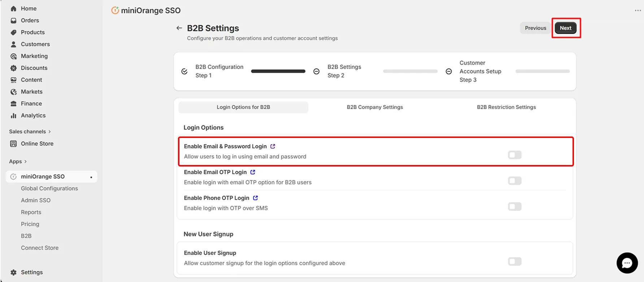The image size is (644, 282).
Task: Click the Orders inbox icon
Action: [x=13, y=21]
